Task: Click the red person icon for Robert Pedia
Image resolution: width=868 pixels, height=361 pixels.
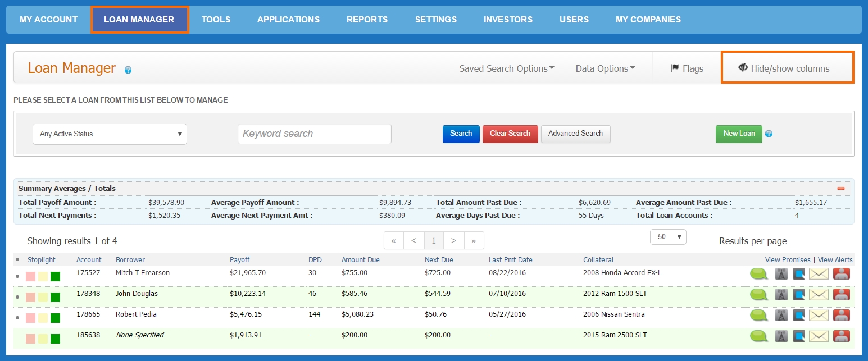Action: [x=841, y=315]
